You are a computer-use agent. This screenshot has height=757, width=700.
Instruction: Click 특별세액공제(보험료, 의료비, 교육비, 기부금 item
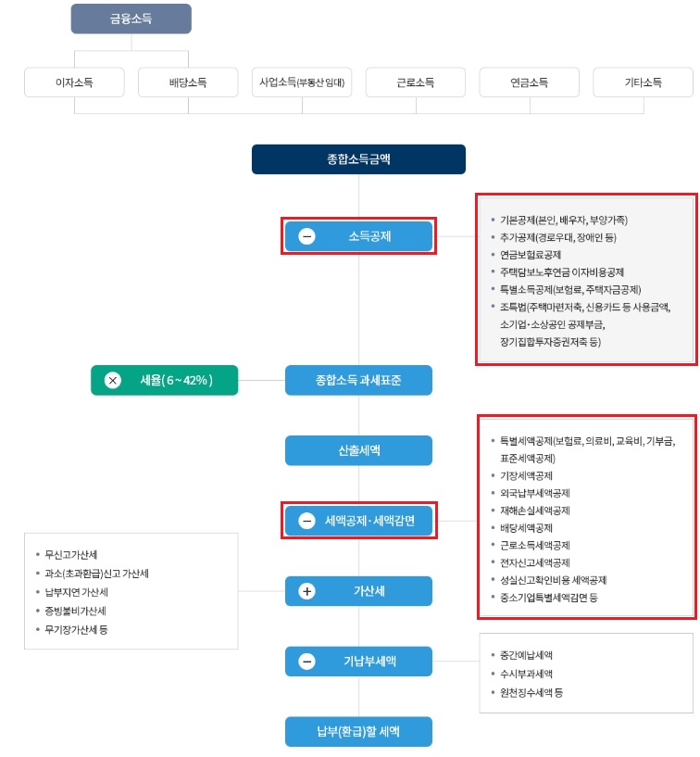pyautogui.click(x=588, y=441)
